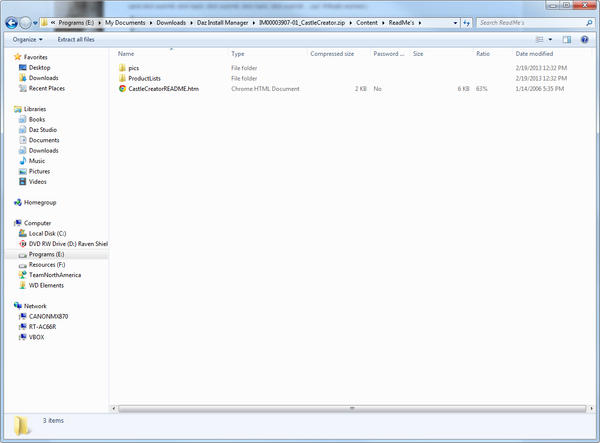Go back with the Back arrow button
Image resolution: width=600 pixels, height=443 pixels.
11,23
